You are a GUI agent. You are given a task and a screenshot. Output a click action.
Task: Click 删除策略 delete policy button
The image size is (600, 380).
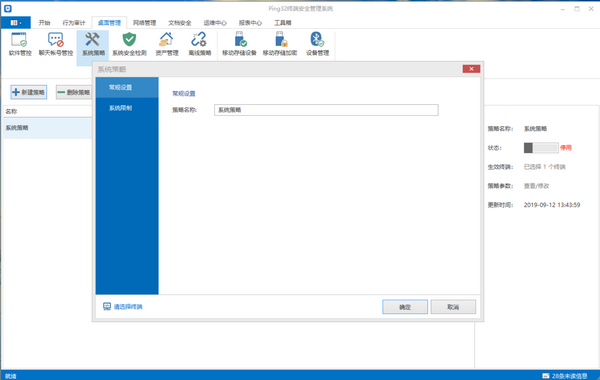(74, 92)
